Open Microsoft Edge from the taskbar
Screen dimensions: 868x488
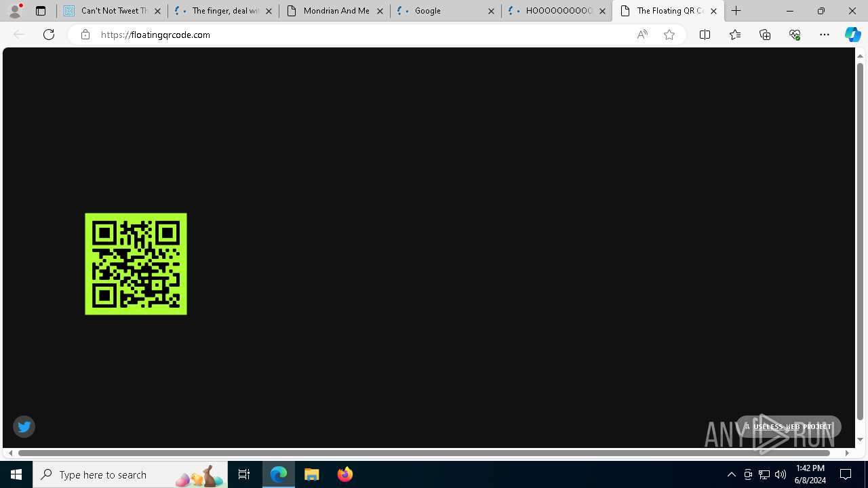coord(279,474)
